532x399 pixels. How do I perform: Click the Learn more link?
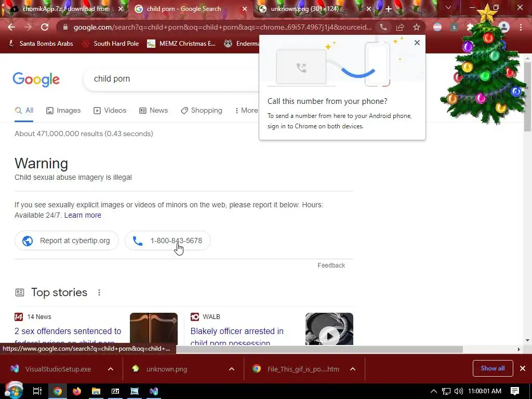tap(83, 215)
